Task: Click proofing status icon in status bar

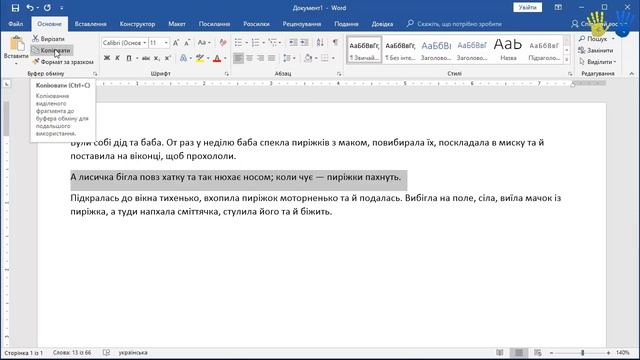Action: click(106, 353)
